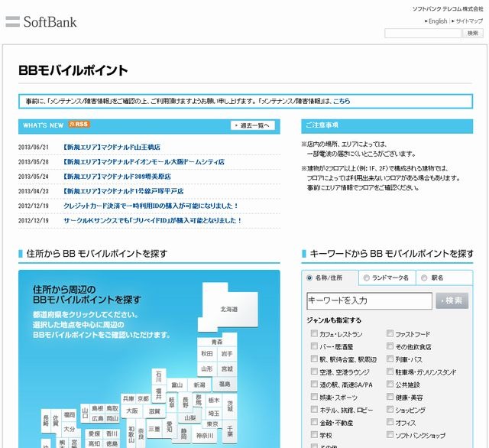Select 山梨 prefecture on the map
Screen dimensions: 489x448
[x=190, y=417]
